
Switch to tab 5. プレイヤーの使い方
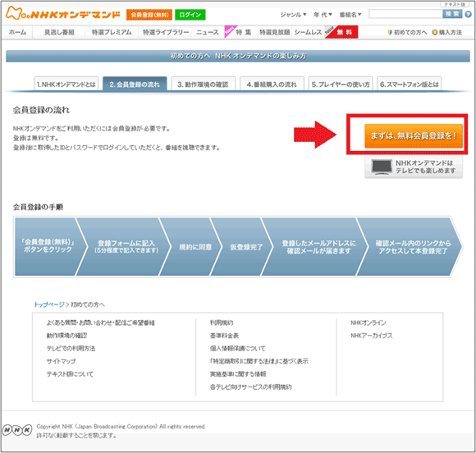pos(341,85)
